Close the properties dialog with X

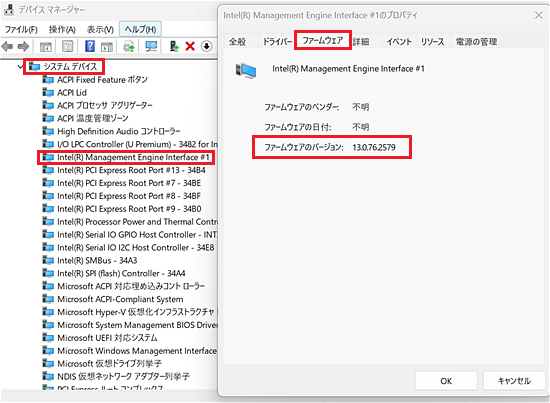pyautogui.click(x=538, y=15)
